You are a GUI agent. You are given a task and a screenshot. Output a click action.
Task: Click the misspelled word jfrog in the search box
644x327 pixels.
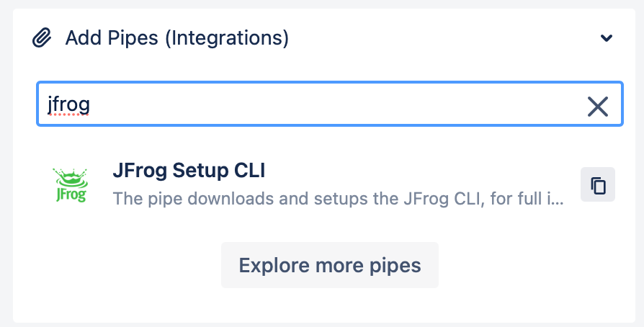pos(68,104)
